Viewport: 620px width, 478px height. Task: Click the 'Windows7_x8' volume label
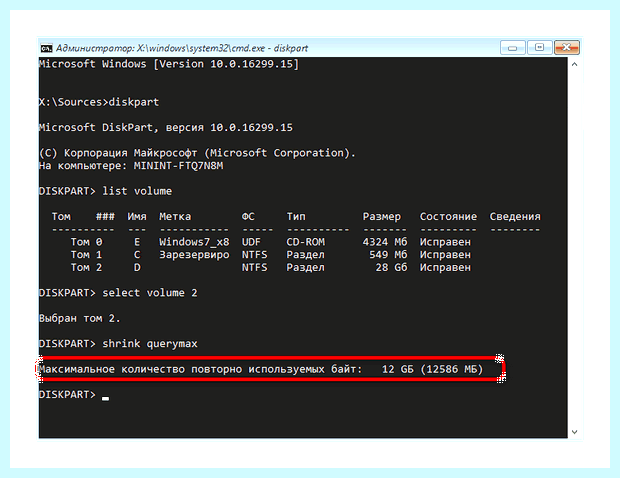click(x=194, y=242)
